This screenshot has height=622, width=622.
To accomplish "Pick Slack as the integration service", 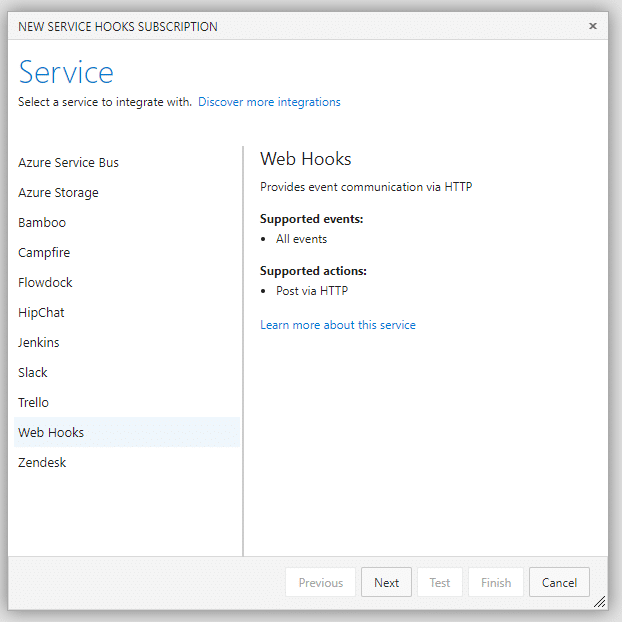I will pyautogui.click(x=127, y=372).
